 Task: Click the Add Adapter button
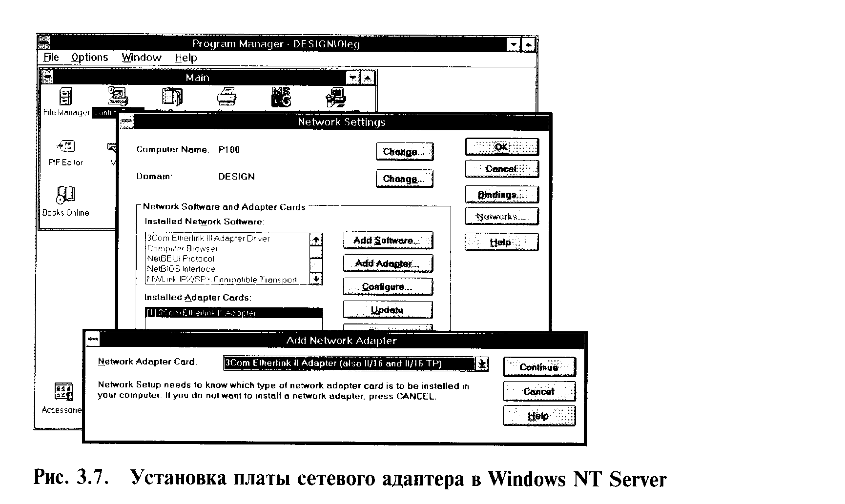coord(388,263)
